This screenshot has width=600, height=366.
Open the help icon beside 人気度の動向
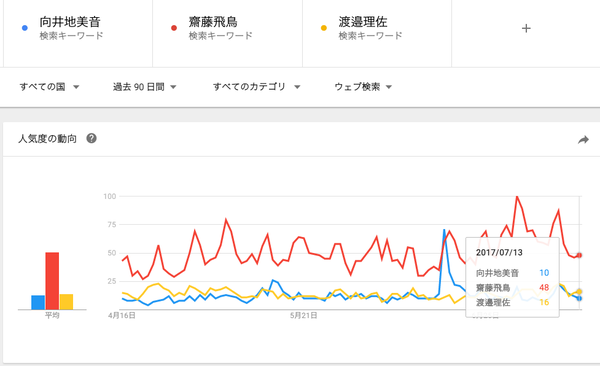click(91, 138)
